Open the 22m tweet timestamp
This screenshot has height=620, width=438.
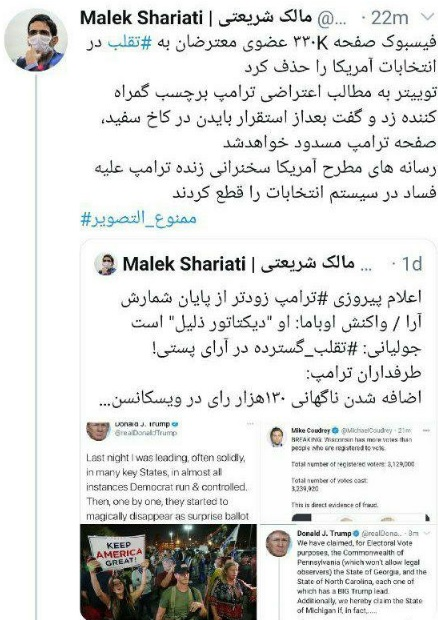click(389, 18)
